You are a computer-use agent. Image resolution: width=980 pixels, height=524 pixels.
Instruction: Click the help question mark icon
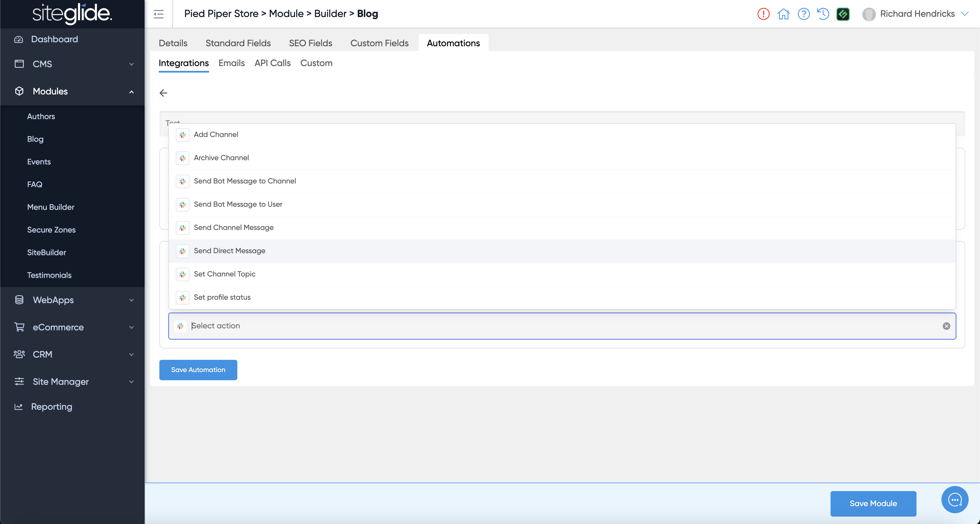point(803,14)
